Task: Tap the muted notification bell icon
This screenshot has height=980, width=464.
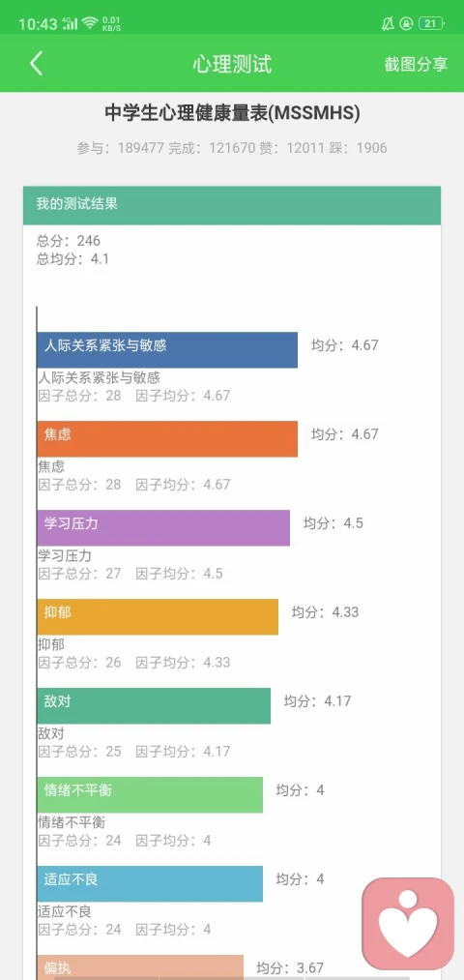Action: point(388,24)
